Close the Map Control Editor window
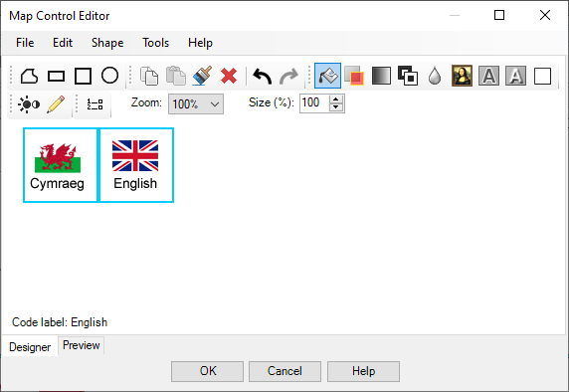The image size is (569, 392). tap(545, 15)
